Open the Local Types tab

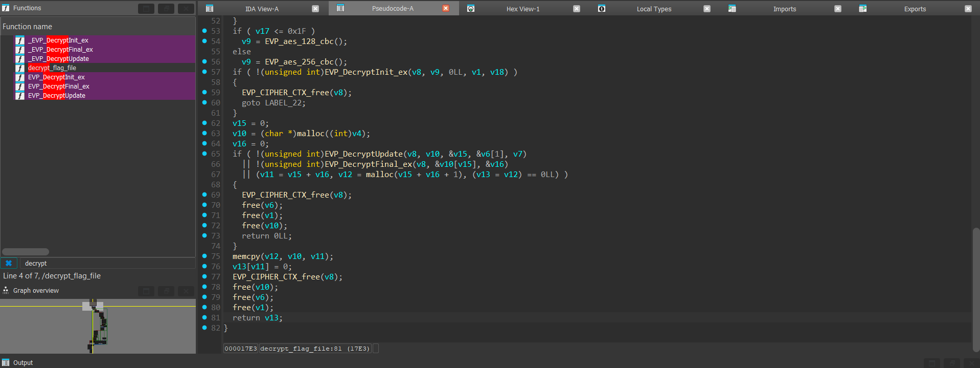click(654, 9)
